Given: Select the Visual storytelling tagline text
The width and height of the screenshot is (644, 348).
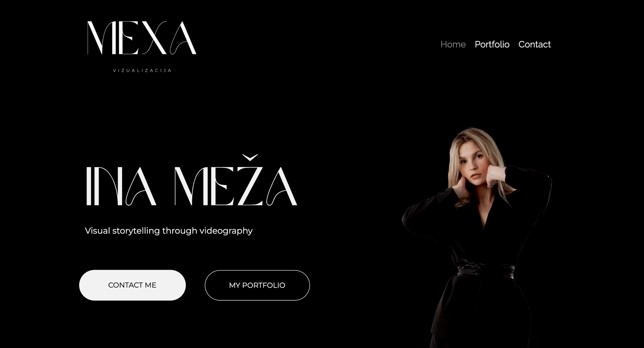Looking at the screenshot, I should click(169, 231).
